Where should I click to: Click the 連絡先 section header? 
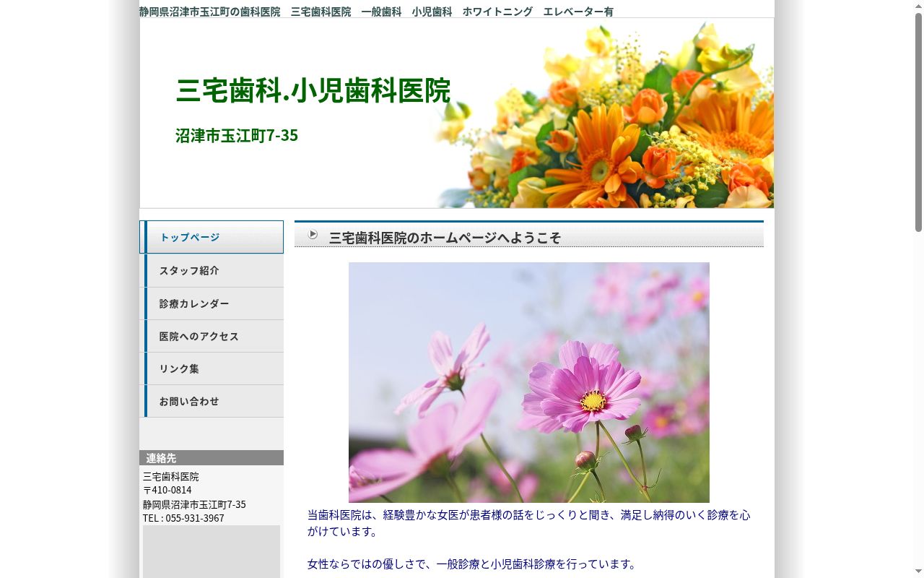pyautogui.click(x=212, y=458)
